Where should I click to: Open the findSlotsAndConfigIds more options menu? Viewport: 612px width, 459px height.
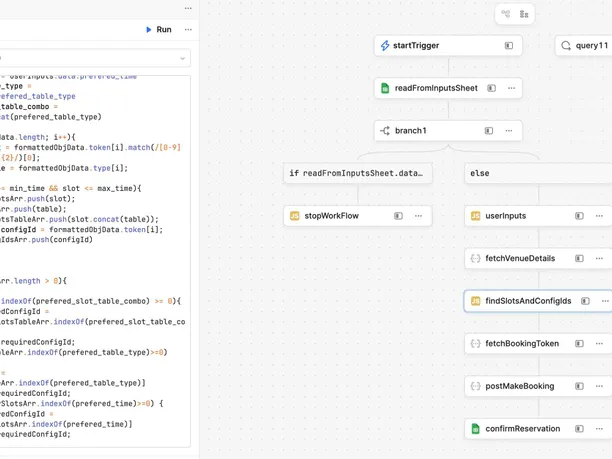[605, 301]
